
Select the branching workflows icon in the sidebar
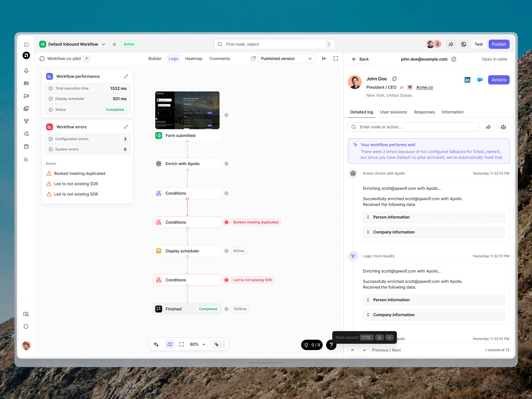26,121
